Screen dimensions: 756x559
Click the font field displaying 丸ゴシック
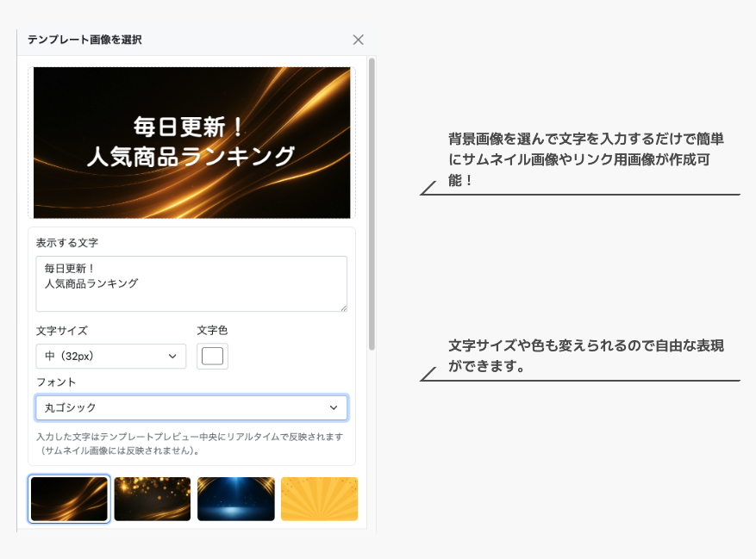[x=191, y=407]
